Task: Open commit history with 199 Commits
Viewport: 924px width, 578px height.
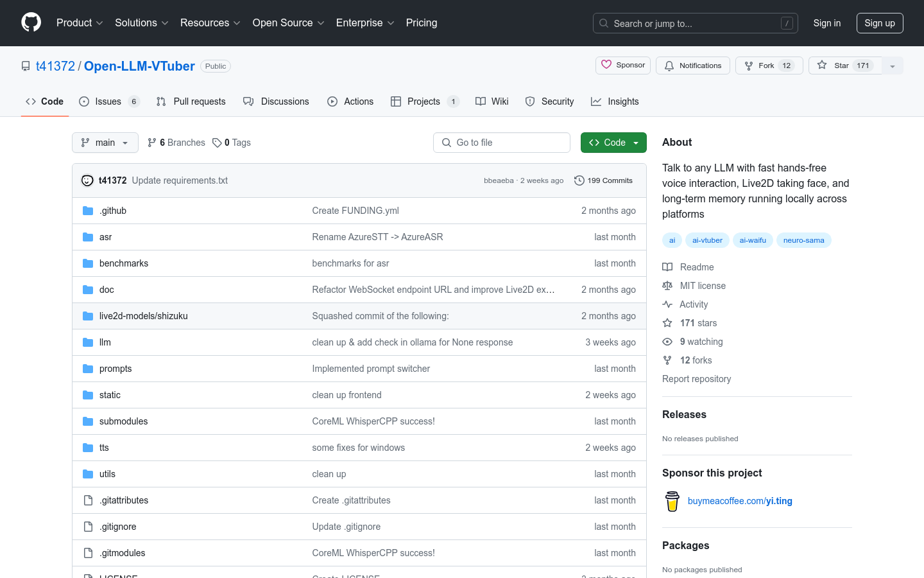Action: [603, 180]
